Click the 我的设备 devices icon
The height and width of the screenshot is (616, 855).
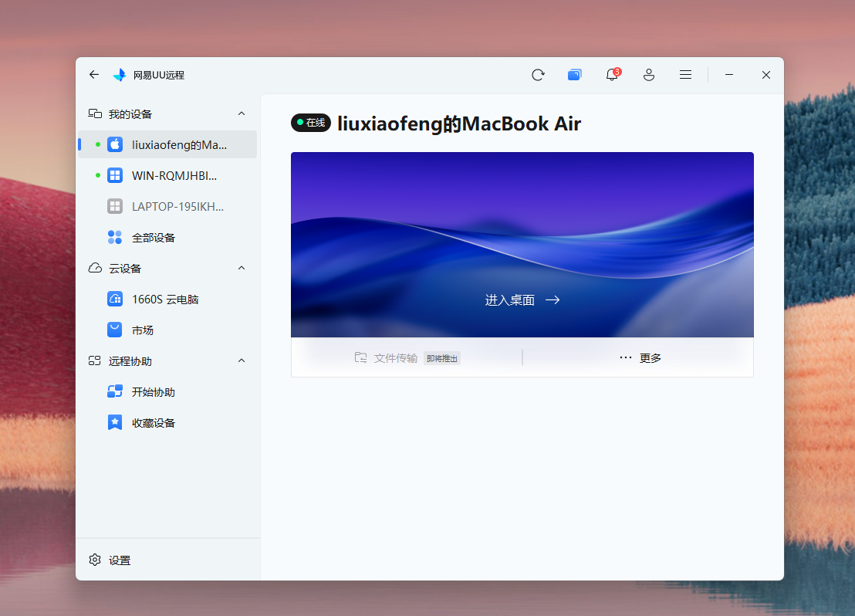click(x=95, y=113)
